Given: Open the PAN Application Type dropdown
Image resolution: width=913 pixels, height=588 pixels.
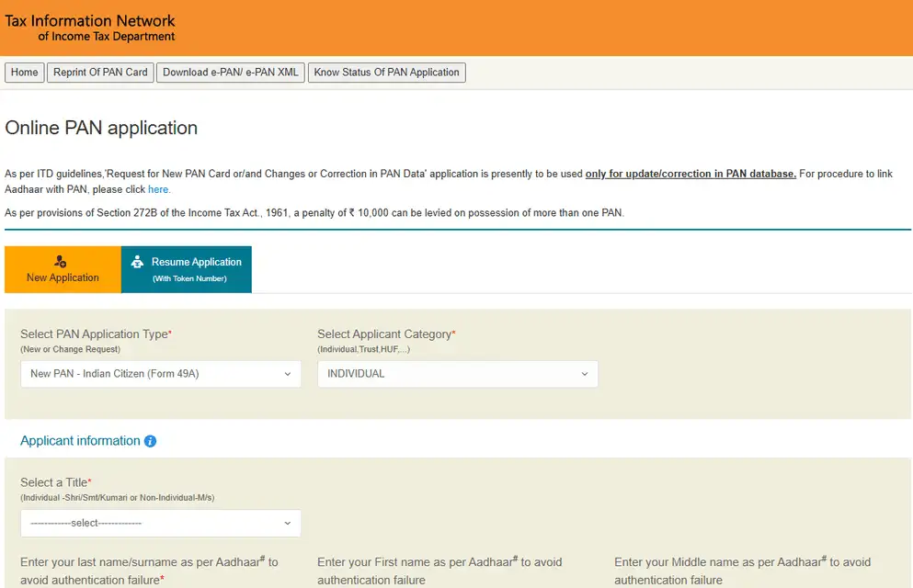Looking at the screenshot, I should [x=160, y=374].
